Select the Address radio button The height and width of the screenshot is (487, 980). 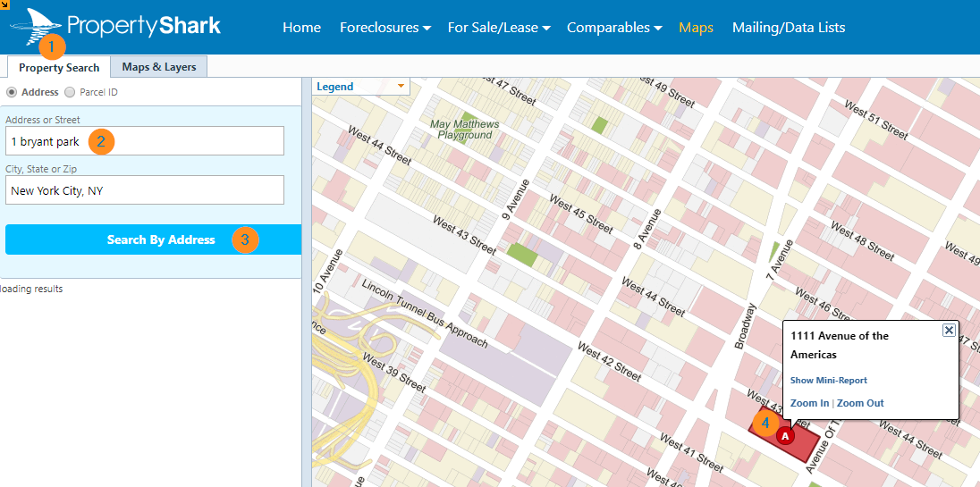tap(12, 92)
